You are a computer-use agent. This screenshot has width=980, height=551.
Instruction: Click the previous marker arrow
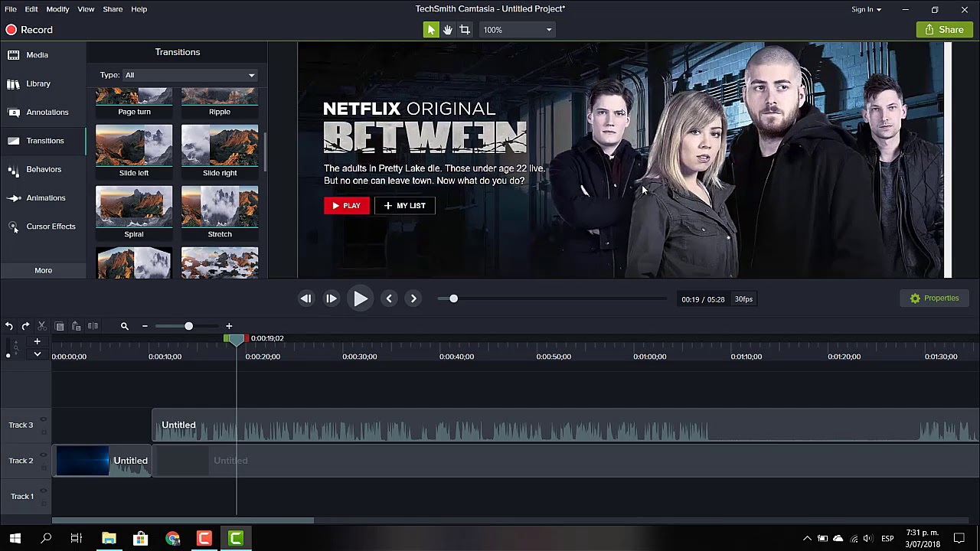pos(389,298)
